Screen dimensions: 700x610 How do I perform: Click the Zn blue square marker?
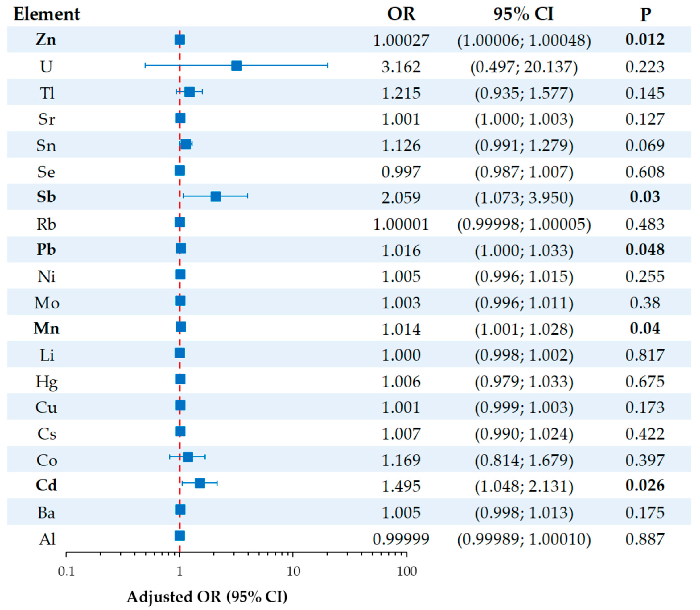pyautogui.click(x=180, y=40)
